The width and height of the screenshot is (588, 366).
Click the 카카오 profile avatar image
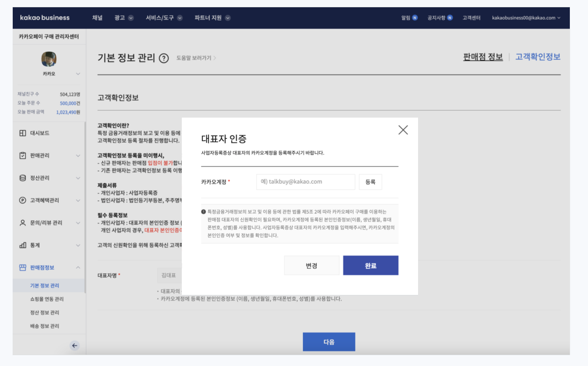click(49, 59)
